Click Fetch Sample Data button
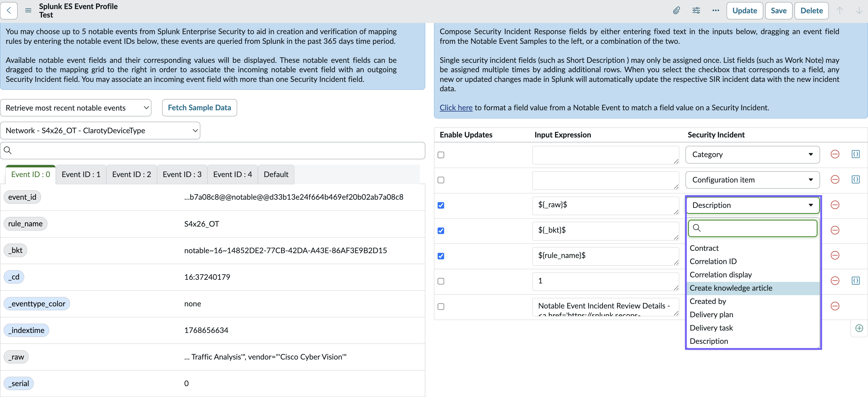This screenshot has height=397, width=868. point(199,108)
